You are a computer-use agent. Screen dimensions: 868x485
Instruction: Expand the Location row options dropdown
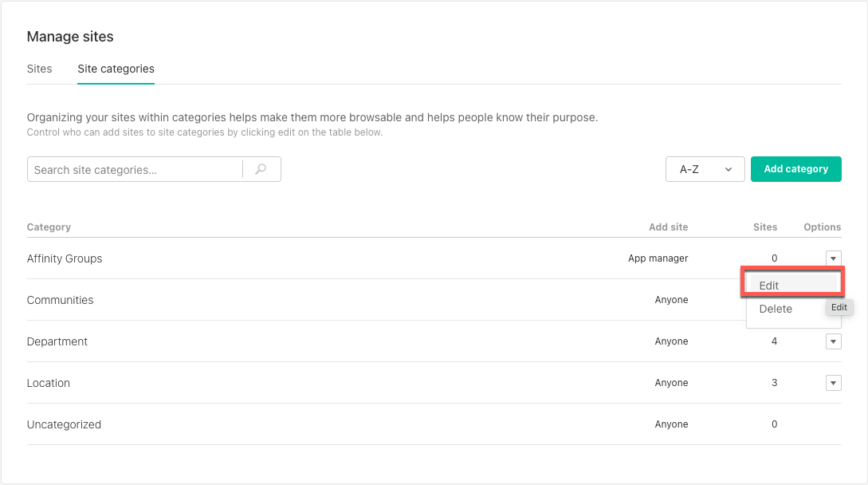[833, 382]
